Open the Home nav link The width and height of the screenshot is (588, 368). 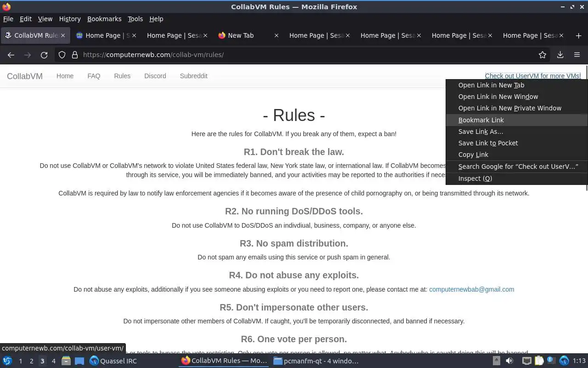tap(65, 76)
